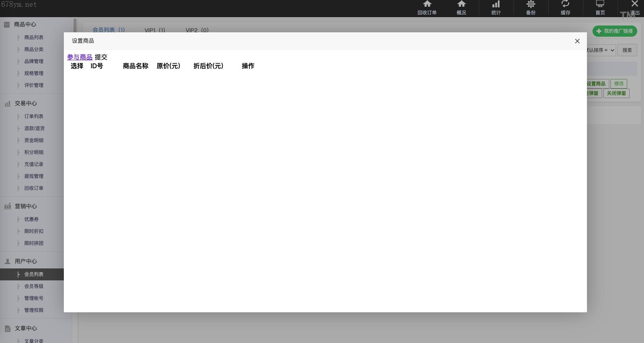The width and height of the screenshot is (644, 343).
Task: Open the 概况 overview icon
Action: coord(461,5)
